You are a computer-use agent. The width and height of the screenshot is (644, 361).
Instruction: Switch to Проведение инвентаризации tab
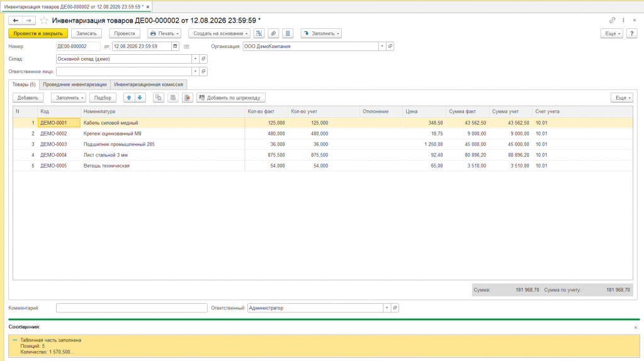(75, 84)
